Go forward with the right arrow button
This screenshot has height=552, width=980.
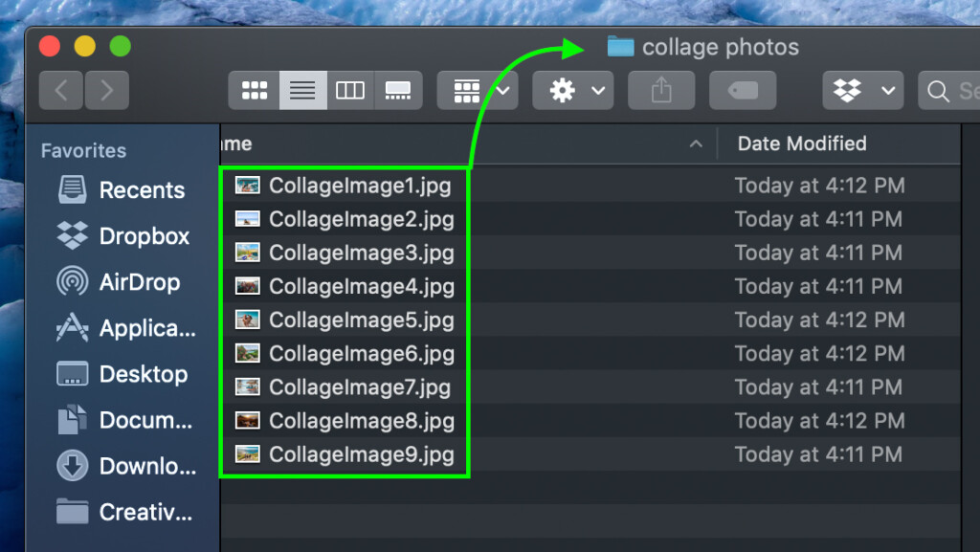[x=107, y=91]
